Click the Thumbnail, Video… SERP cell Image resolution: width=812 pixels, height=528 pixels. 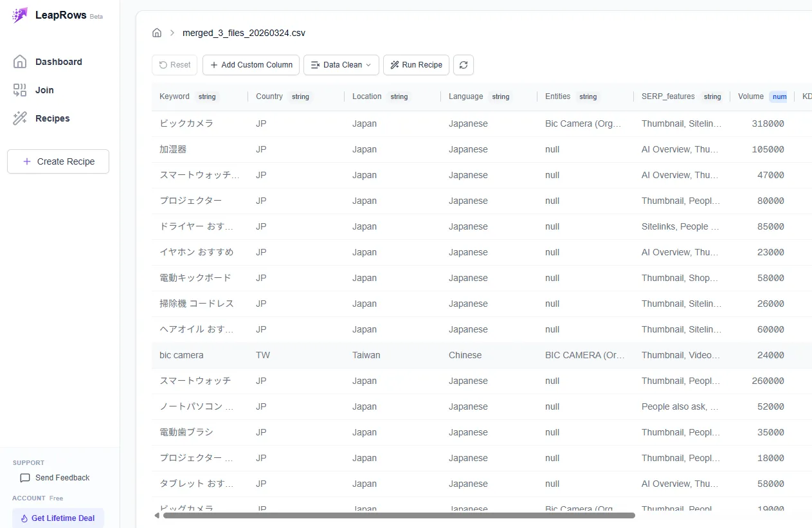click(x=681, y=355)
